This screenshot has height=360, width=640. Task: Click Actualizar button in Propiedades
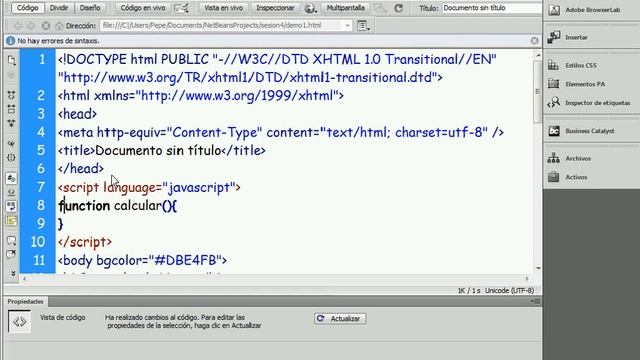click(x=340, y=318)
